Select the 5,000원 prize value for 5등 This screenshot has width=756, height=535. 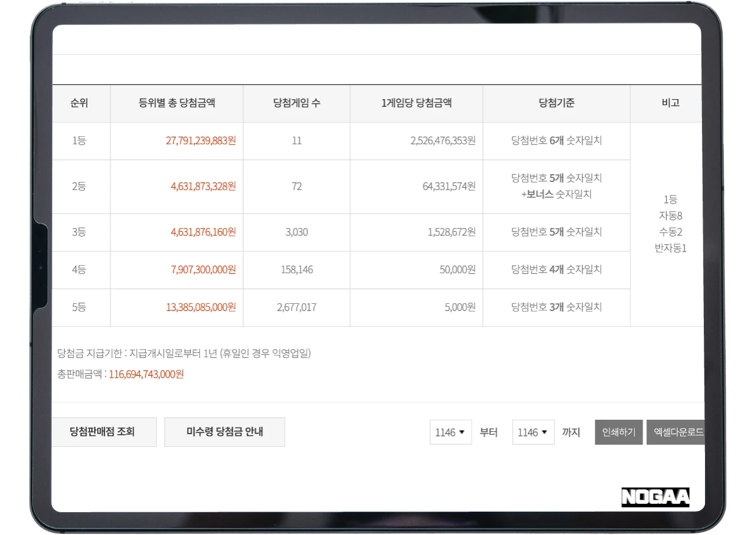460,307
